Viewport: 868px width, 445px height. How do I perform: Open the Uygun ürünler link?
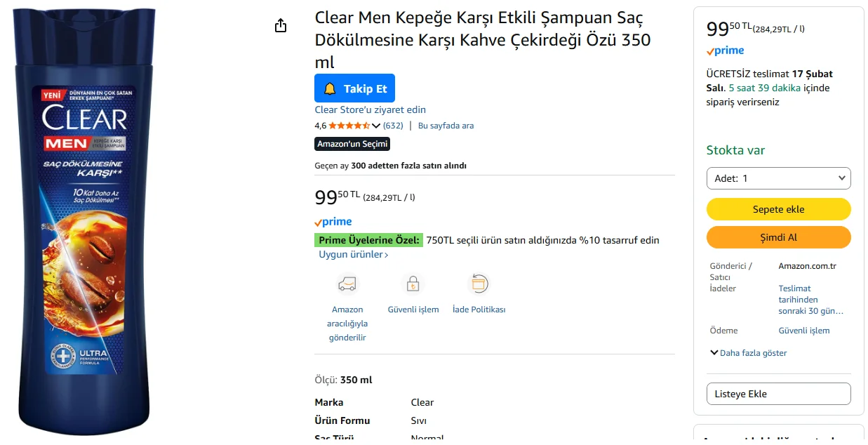354,255
